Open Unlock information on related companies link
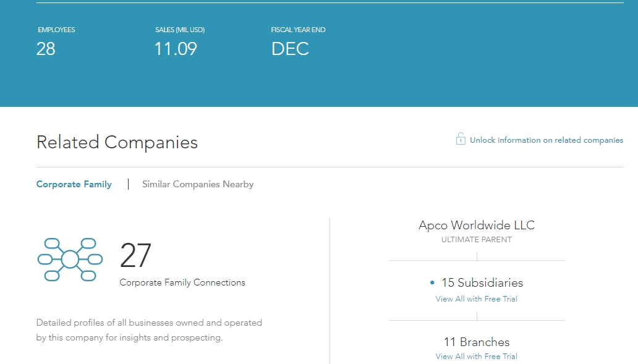This screenshot has width=638, height=364. coord(546,140)
